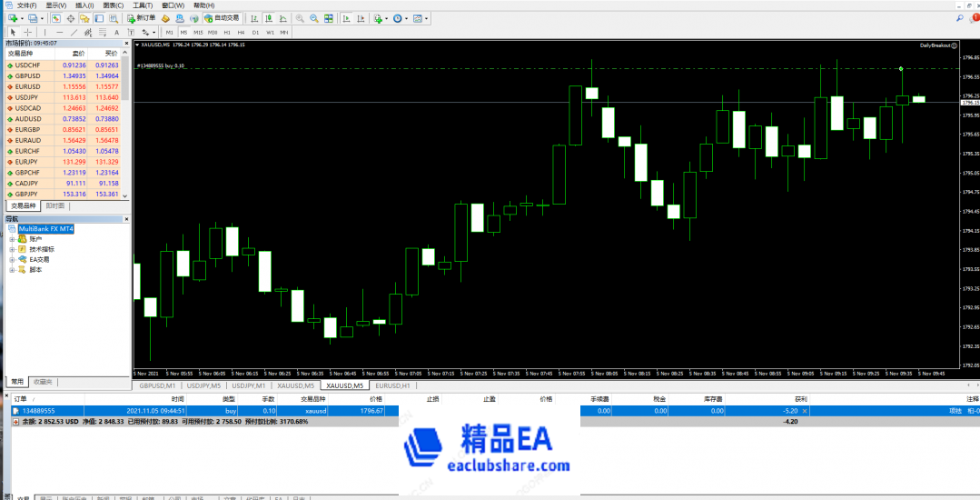Expand the EA交易 tree node
The height and width of the screenshot is (500, 980).
pyautogui.click(x=12, y=259)
